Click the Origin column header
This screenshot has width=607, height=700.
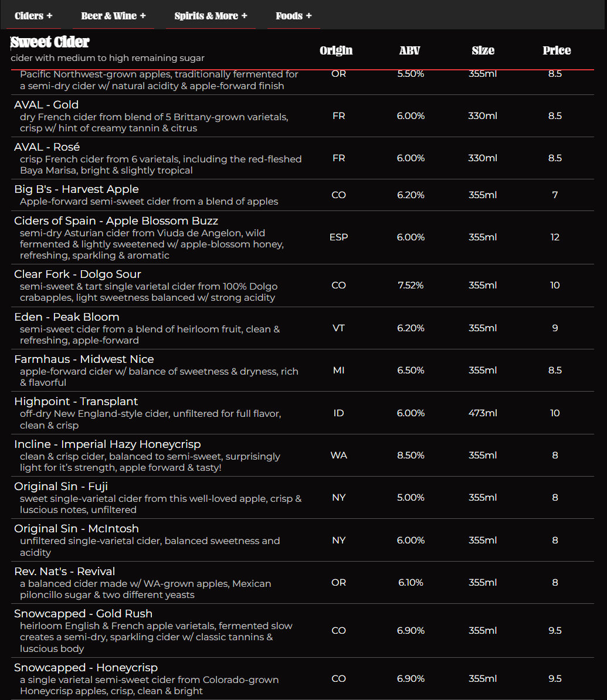point(336,50)
